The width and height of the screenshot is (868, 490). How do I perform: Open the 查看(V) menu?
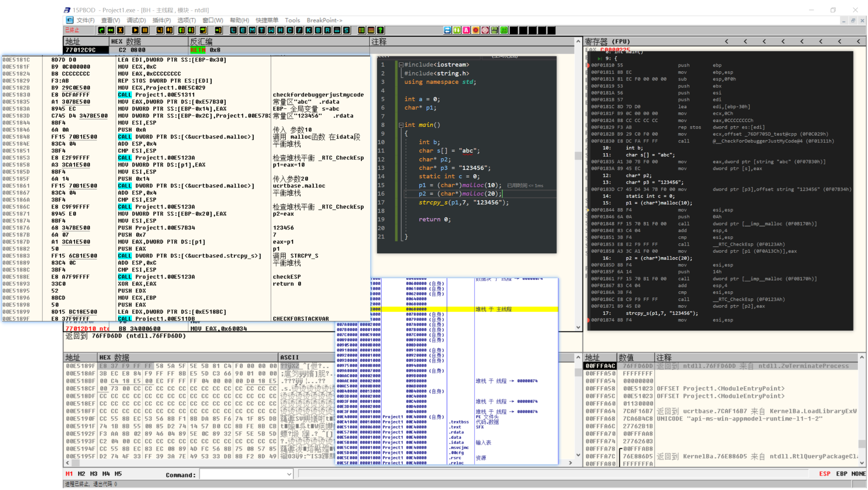[x=111, y=20]
